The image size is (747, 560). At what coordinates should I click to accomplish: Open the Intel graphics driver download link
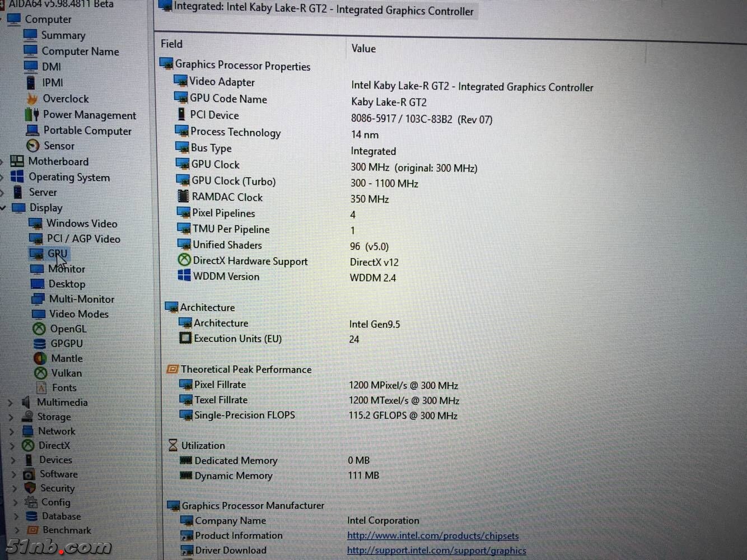tap(436, 550)
